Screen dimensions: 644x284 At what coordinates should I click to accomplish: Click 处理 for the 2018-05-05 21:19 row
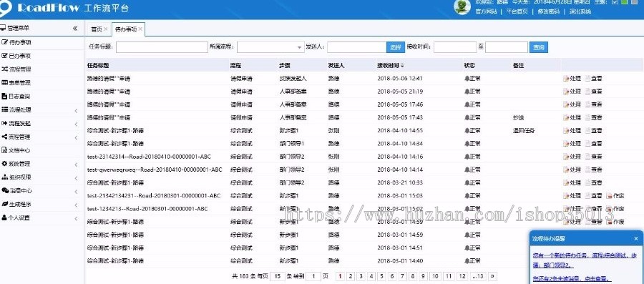click(x=572, y=91)
